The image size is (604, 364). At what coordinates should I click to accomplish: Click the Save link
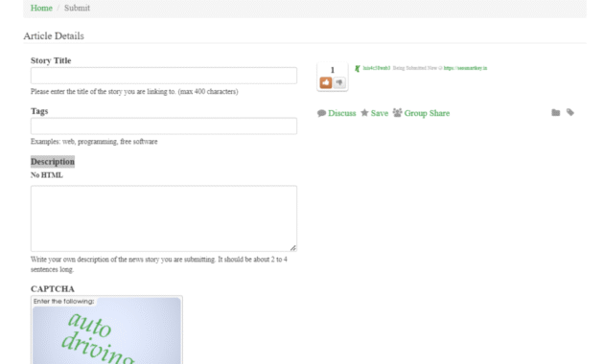point(380,113)
